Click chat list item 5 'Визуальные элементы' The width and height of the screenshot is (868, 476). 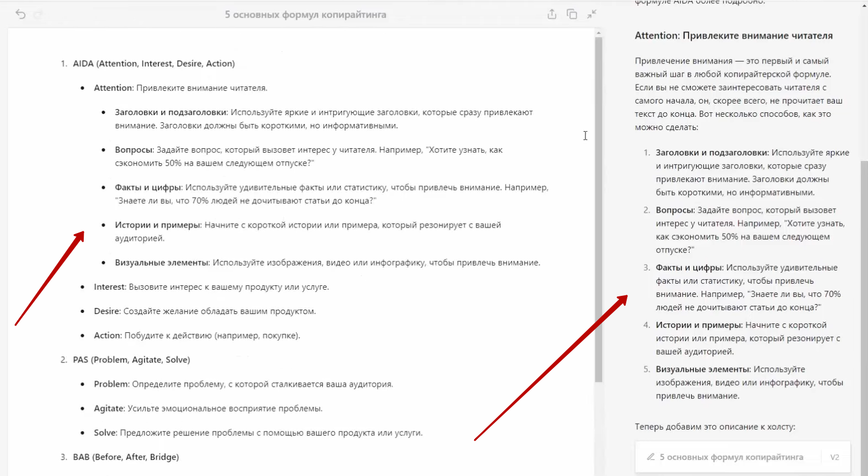[x=749, y=382]
